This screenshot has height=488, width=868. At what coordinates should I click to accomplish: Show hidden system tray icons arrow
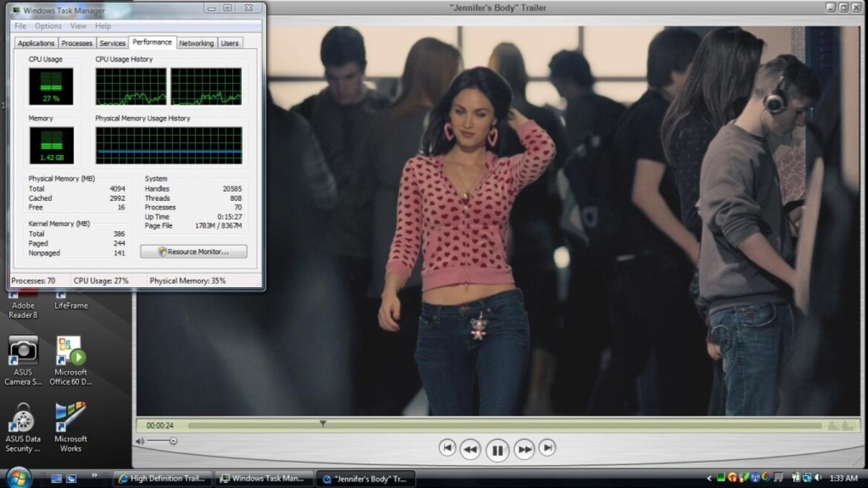709,478
